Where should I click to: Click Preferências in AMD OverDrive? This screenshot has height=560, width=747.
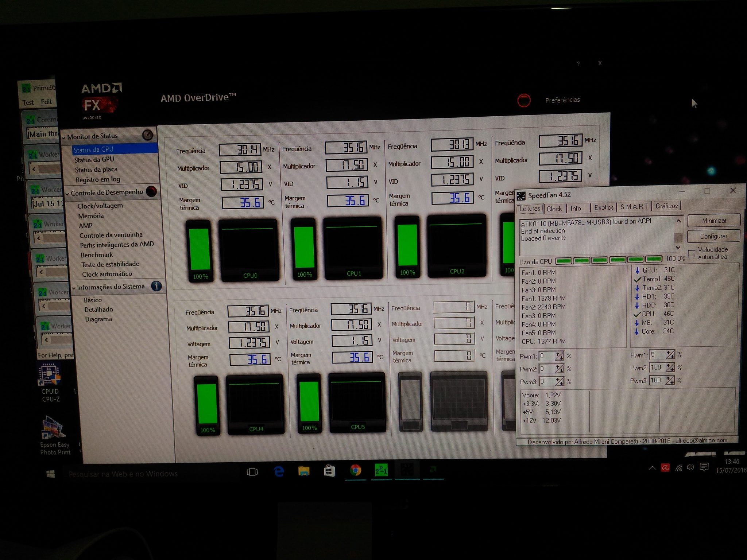coord(562,100)
